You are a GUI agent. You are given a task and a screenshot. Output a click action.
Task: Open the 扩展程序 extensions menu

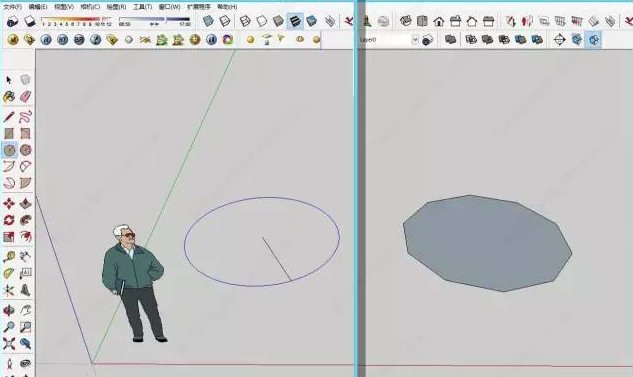click(x=199, y=7)
